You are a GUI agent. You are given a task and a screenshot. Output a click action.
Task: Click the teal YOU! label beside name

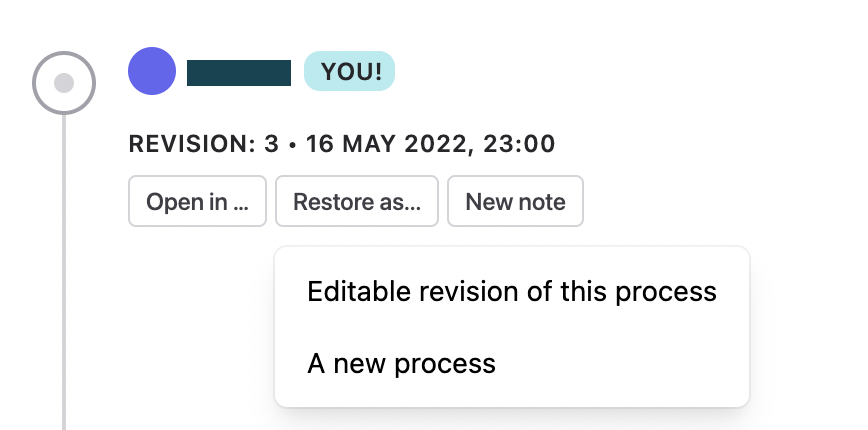(349, 71)
